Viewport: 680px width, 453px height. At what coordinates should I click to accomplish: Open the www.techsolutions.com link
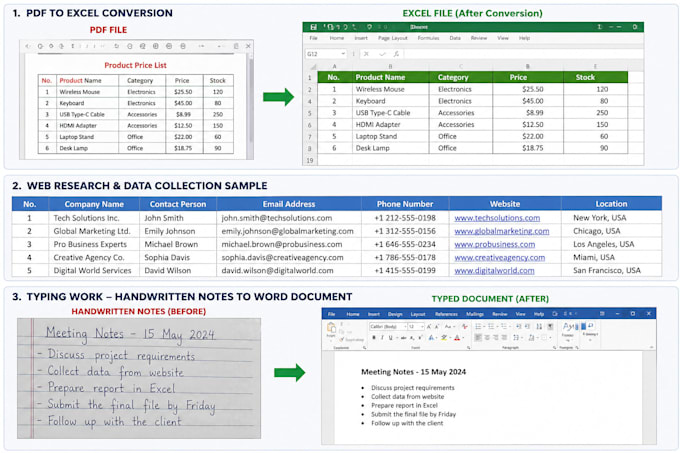pyautogui.click(x=497, y=218)
